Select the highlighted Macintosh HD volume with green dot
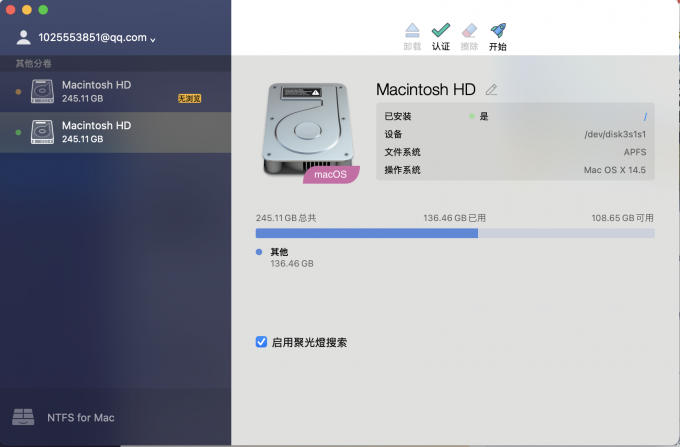This screenshot has width=680, height=447. [115, 132]
